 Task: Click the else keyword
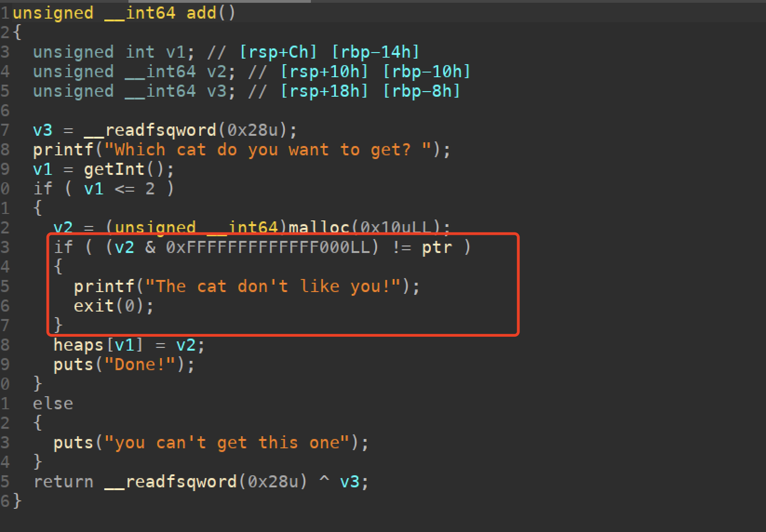(53, 403)
